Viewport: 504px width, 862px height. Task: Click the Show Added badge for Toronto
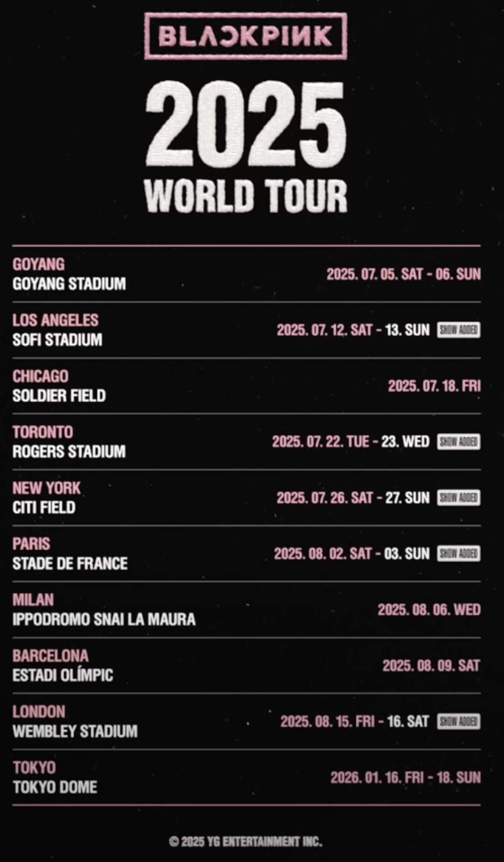tap(458, 442)
